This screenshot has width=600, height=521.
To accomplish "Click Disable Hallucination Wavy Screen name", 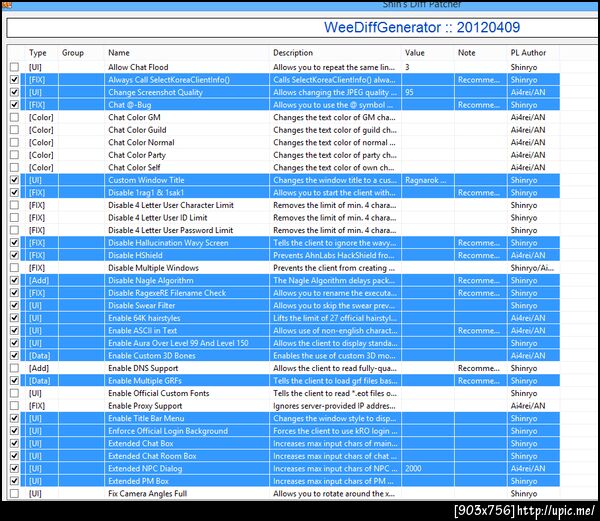I will click(168, 243).
